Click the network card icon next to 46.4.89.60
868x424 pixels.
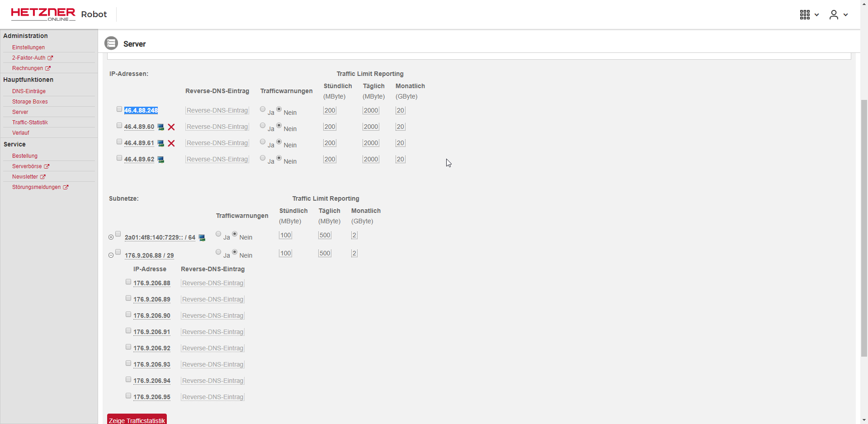click(160, 127)
